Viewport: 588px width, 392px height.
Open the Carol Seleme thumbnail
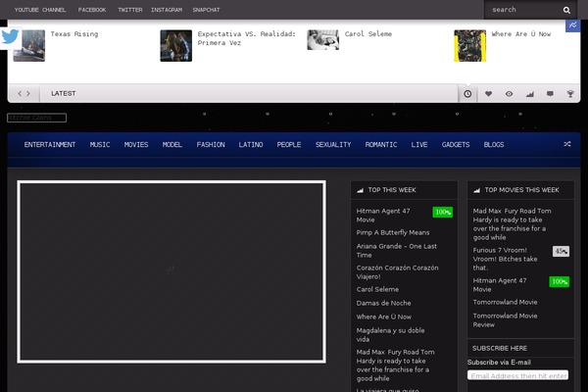click(322, 40)
